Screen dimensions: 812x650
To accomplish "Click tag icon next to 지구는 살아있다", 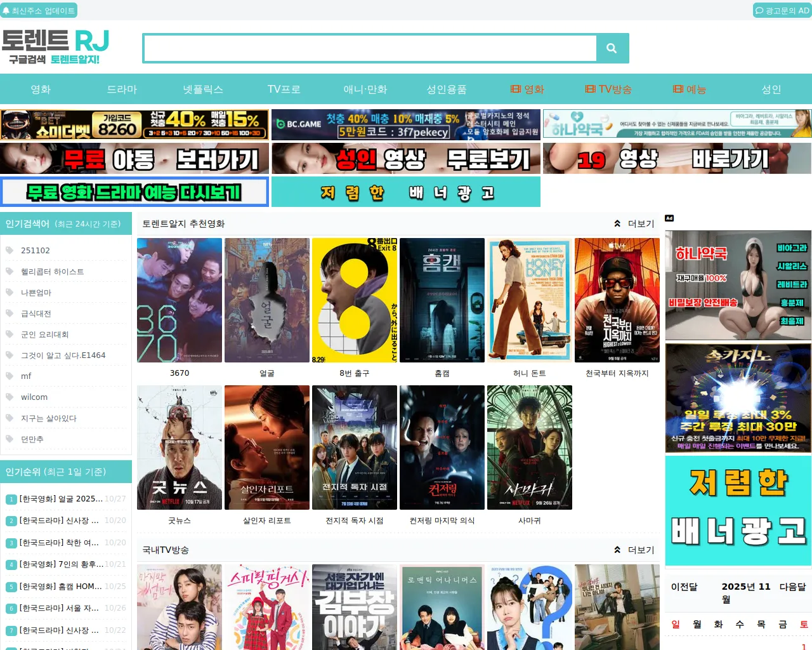I will point(10,418).
